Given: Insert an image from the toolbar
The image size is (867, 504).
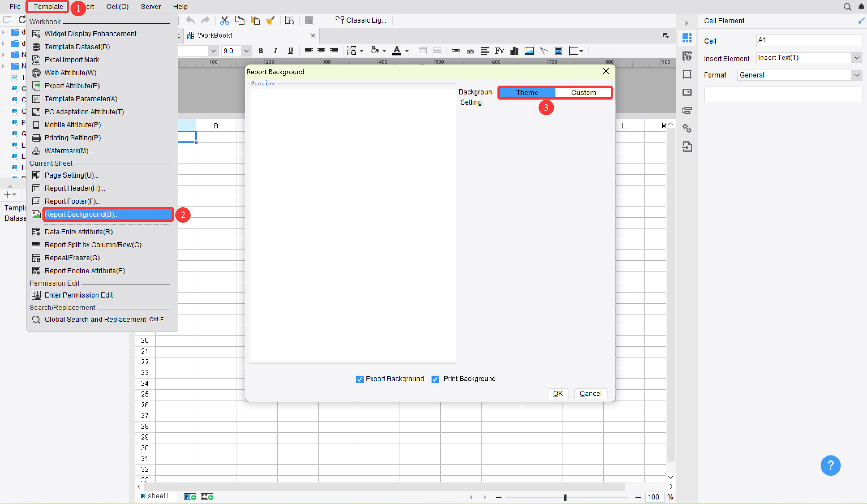Looking at the screenshot, I should [x=529, y=51].
